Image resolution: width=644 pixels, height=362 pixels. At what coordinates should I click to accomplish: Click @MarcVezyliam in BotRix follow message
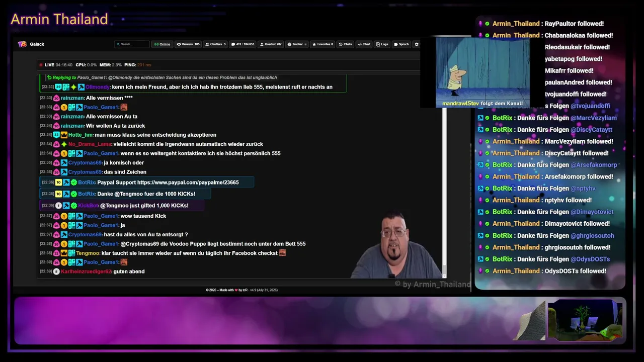click(594, 118)
